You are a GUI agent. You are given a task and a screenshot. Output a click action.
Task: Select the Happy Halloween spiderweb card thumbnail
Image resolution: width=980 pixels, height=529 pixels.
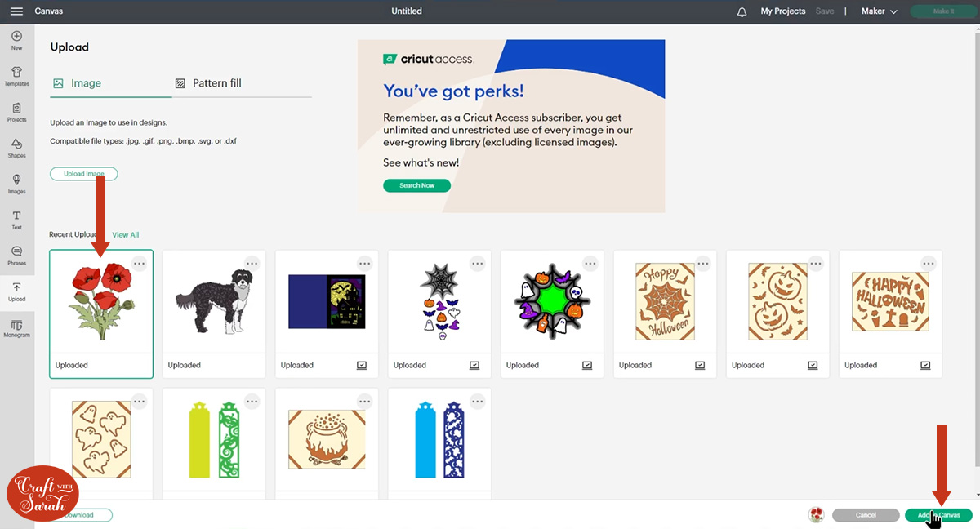click(x=665, y=301)
